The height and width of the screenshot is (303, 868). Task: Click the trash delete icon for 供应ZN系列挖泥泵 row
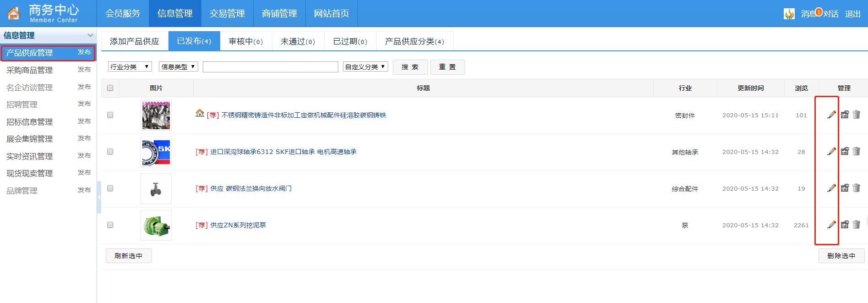coord(856,225)
